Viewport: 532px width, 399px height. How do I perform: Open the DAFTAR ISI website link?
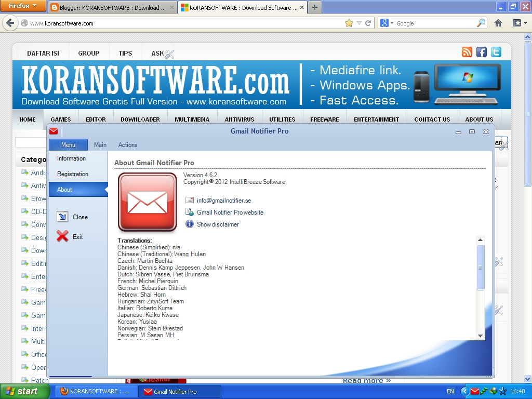(43, 54)
